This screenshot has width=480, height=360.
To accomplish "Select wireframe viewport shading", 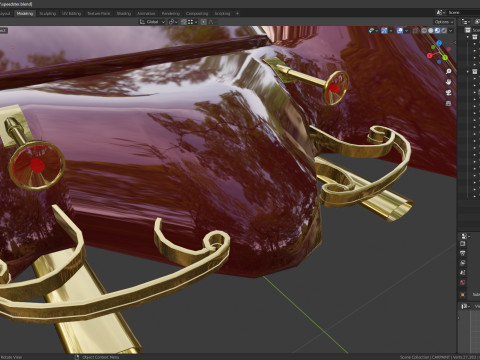I will coord(424,31).
